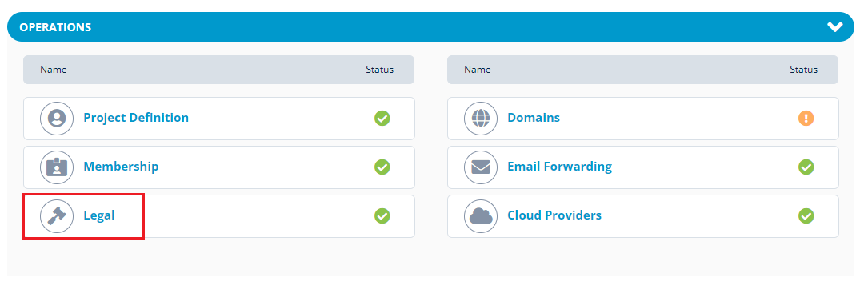
Task: Click Membership green check status icon
Action: (382, 167)
